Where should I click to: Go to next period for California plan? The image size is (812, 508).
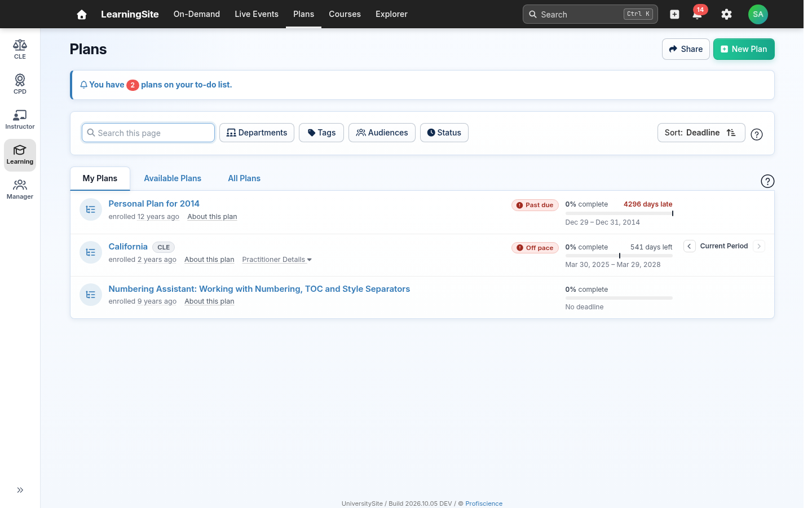click(x=759, y=246)
